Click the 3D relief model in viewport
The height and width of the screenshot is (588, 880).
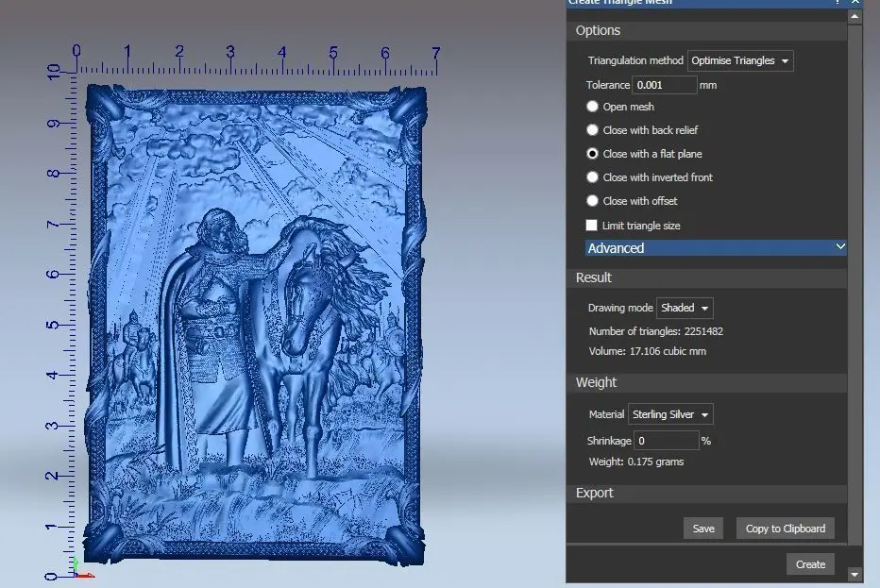click(x=255, y=325)
